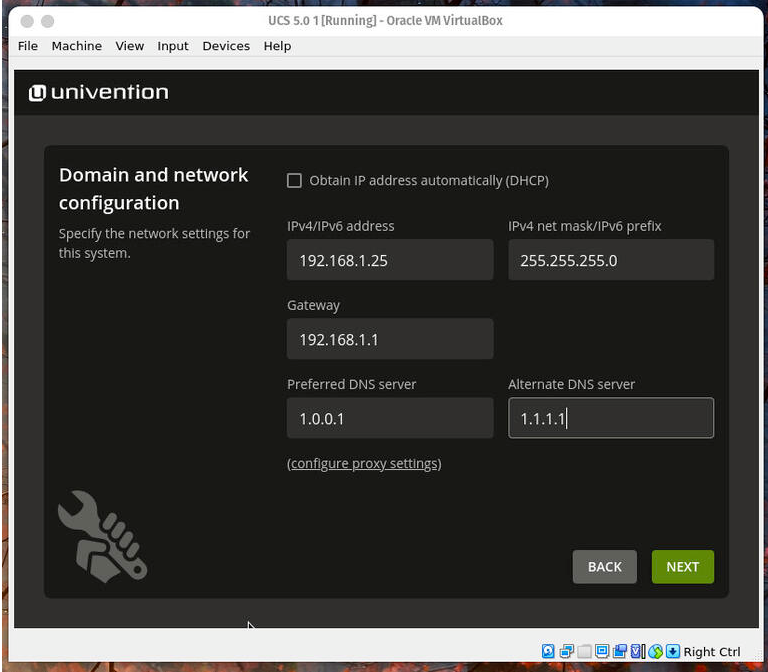Open the File menu
This screenshot has width=768, height=672.
coord(28,46)
